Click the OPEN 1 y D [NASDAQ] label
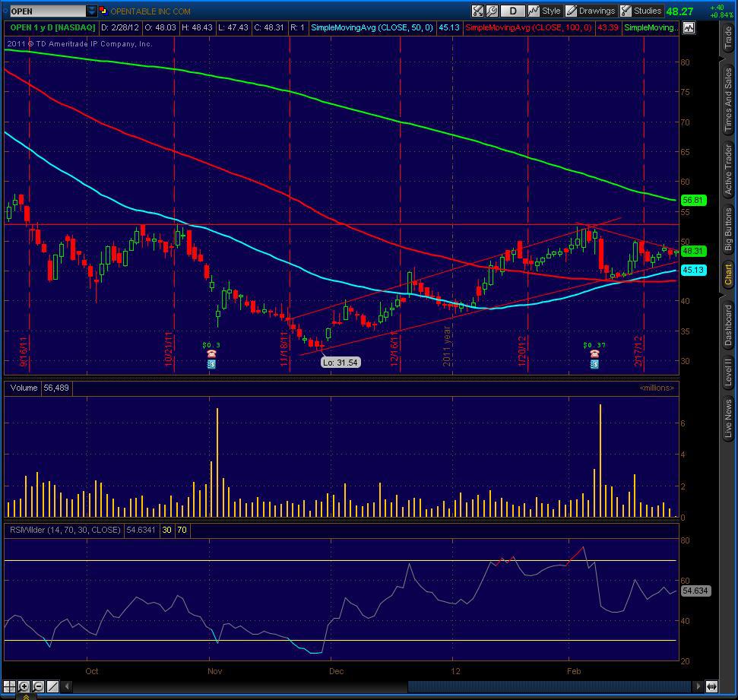Viewport: 738px width, 700px height. pos(52,28)
